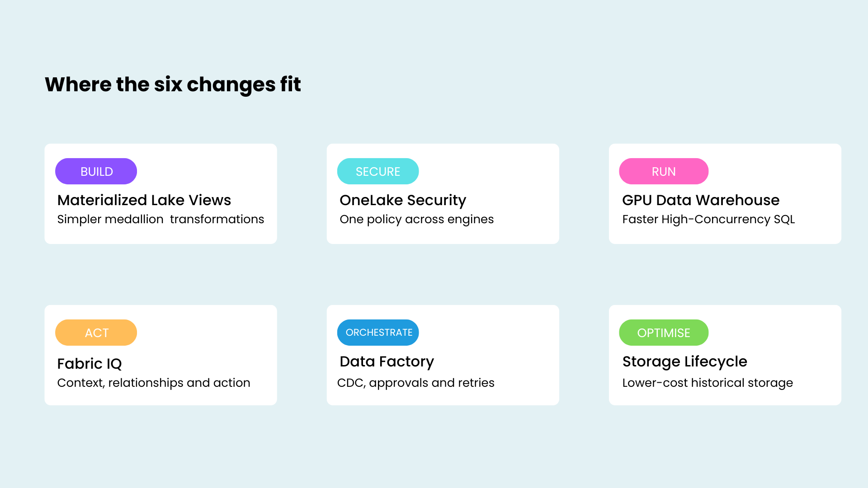Open the Storage Lifecycle heading
This screenshot has height=488, width=868.
[684, 361]
